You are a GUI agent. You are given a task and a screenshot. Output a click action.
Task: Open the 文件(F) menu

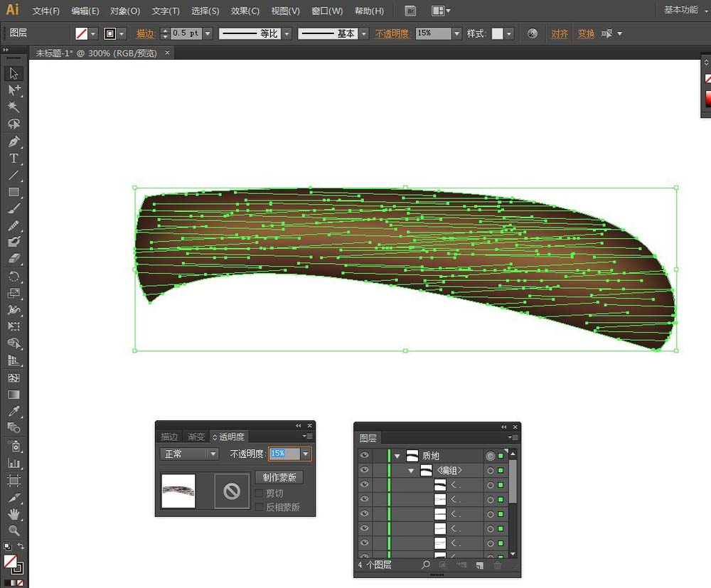pyautogui.click(x=46, y=11)
